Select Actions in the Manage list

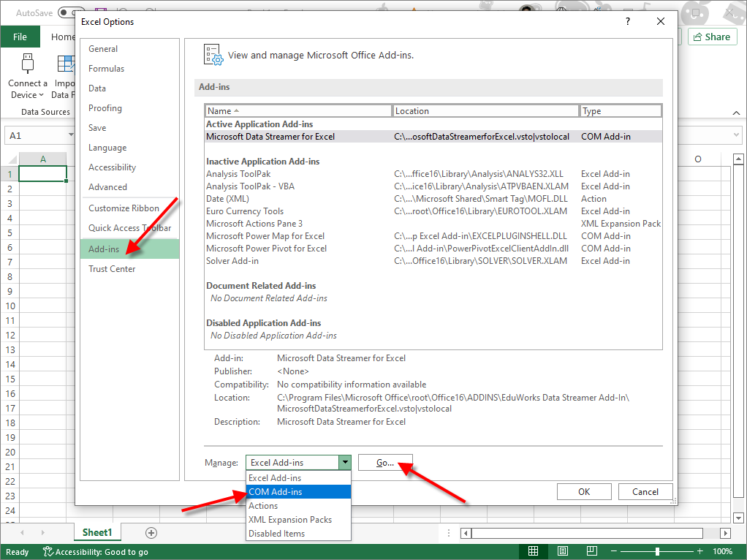pyautogui.click(x=298, y=506)
